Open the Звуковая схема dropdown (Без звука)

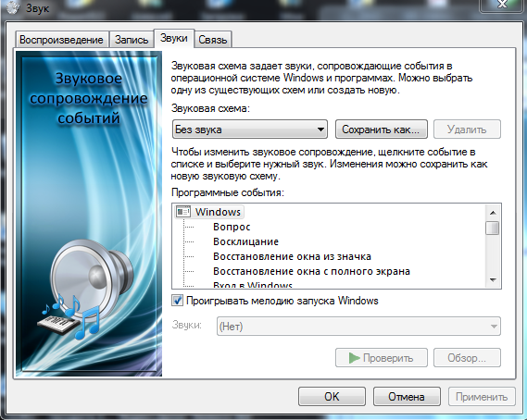(250, 130)
